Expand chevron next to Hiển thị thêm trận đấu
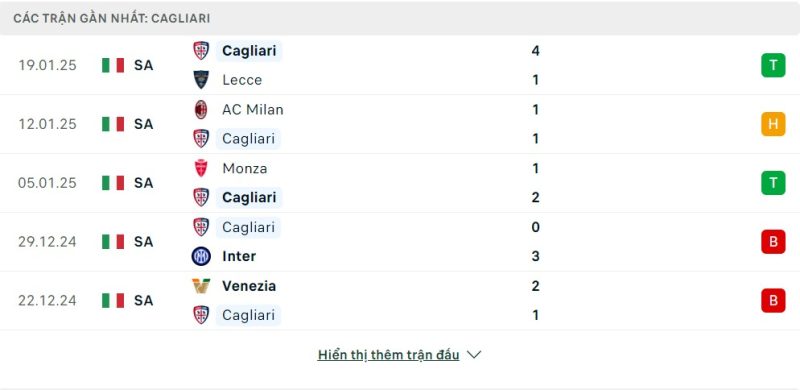The image size is (800, 390). (x=474, y=355)
